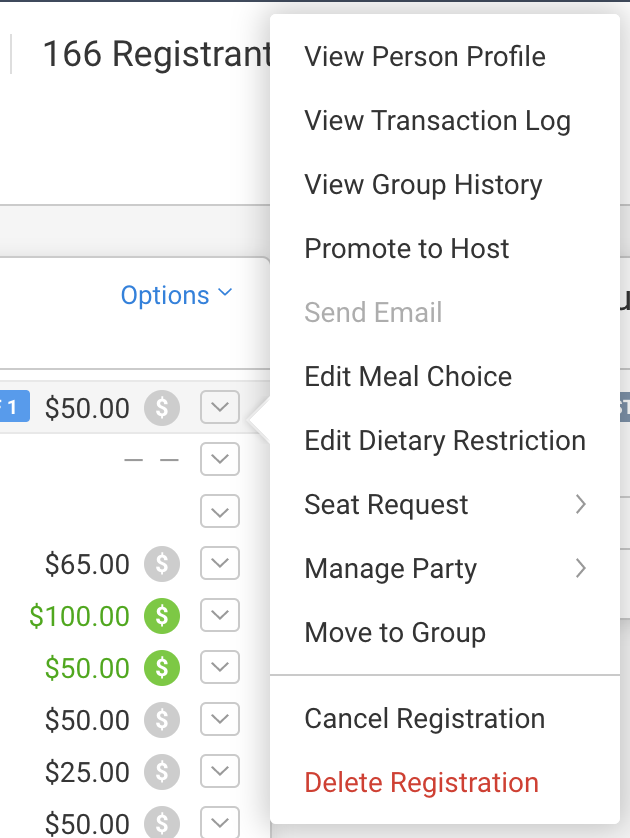This screenshot has height=838, width=630.
Task: Click the green dollar icon beside $100.00
Action: (x=162, y=616)
